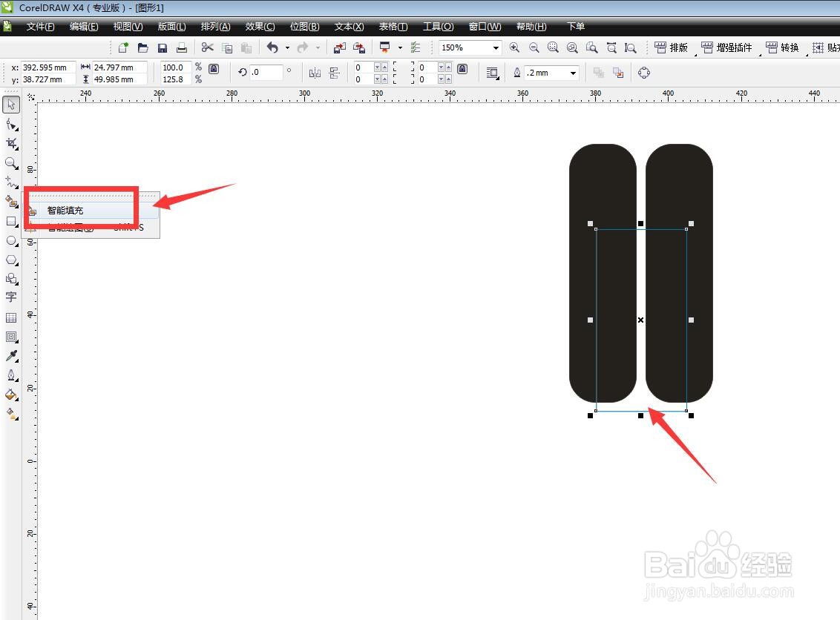Click the Zoom Out magnifier
This screenshot has height=620, width=840.
point(534,47)
